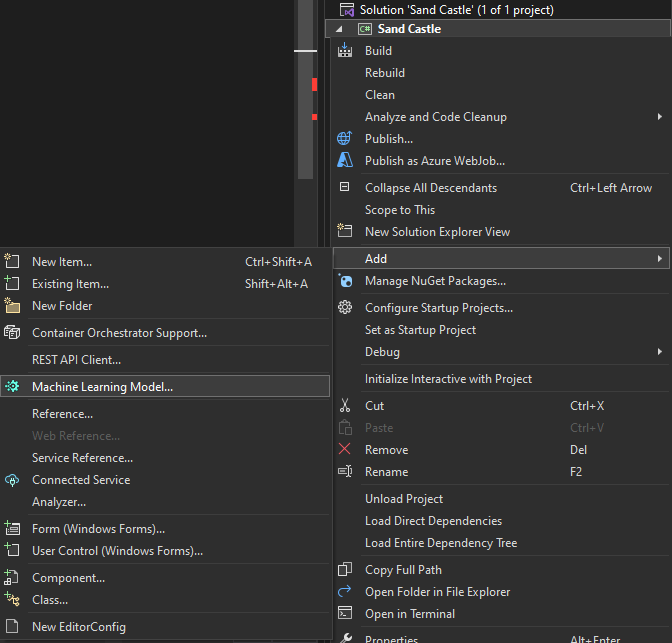This screenshot has height=643, width=672.
Task: Click the Manage NuGet Packages icon
Action: [x=345, y=281]
